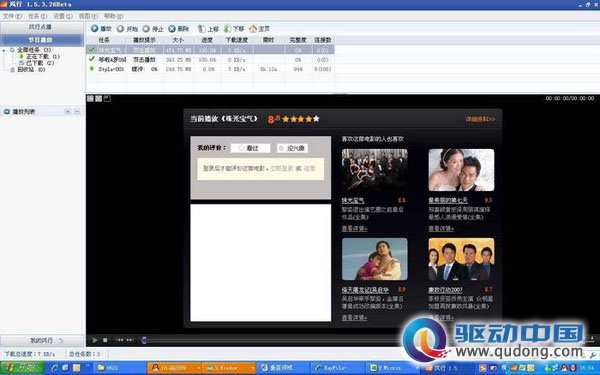Click the Windows Start button
The height and width of the screenshot is (375, 600).
(x=22, y=368)
